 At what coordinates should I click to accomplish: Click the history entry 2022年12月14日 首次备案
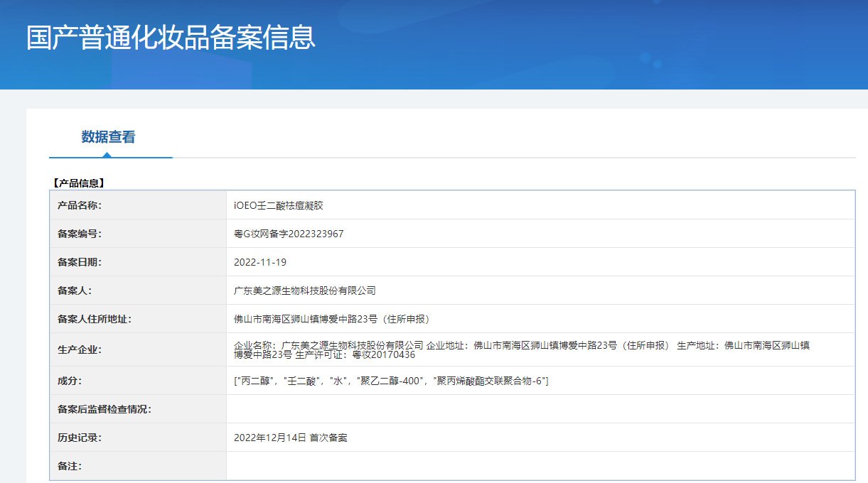pyautogui.click(x=291, y=438)
